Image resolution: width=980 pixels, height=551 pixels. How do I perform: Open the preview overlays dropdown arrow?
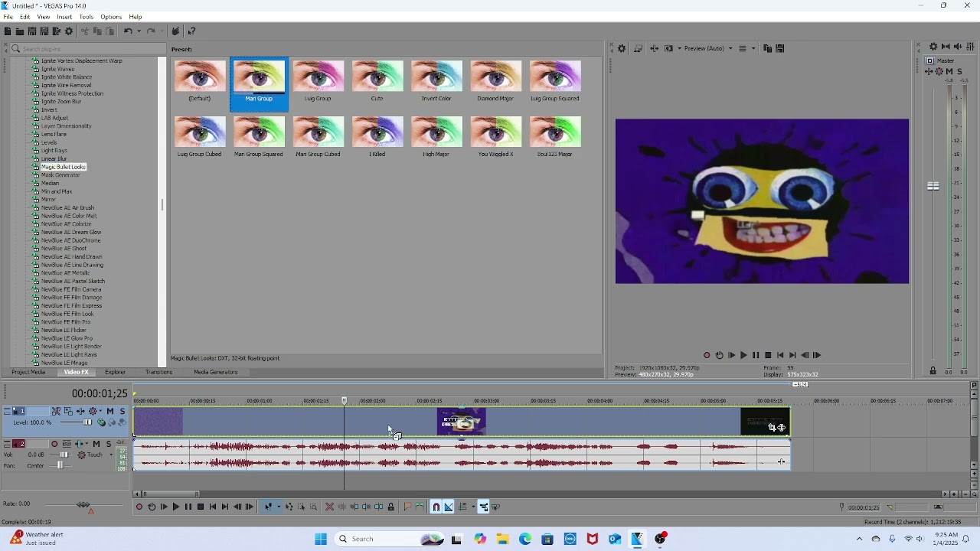[753, 48]
